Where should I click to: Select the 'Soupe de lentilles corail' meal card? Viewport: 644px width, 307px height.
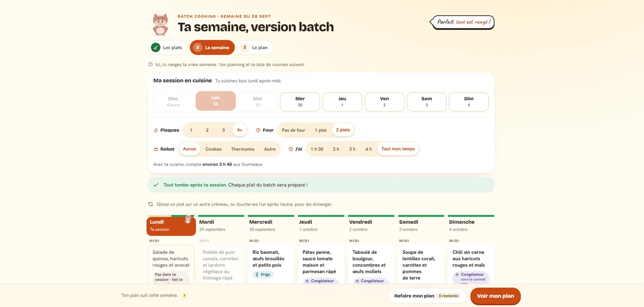click(421, 265)
